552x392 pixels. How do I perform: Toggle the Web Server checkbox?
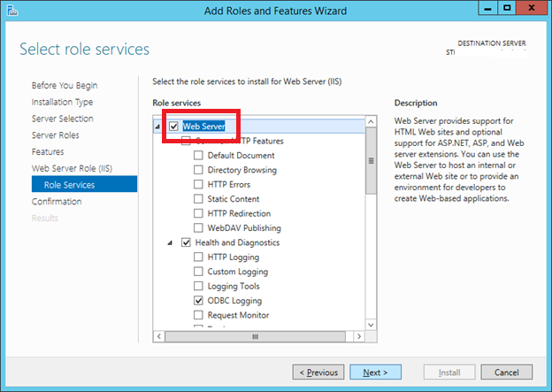click(173, 126)
